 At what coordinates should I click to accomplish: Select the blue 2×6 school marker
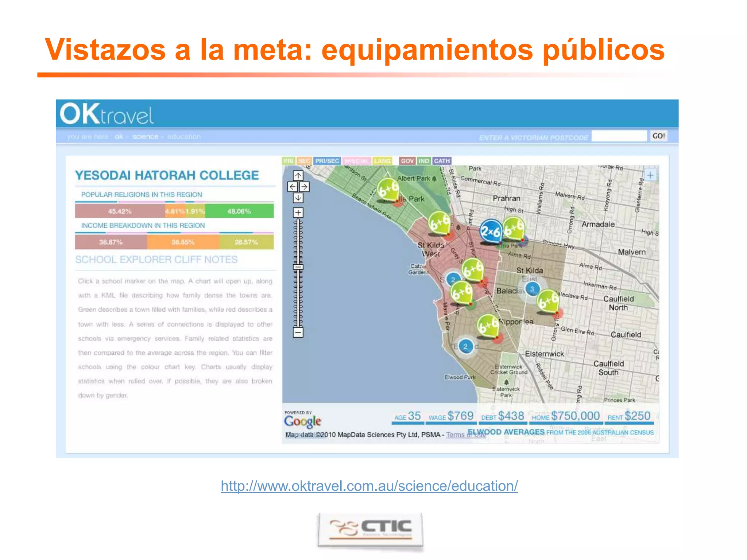pyautogui.click(x=491, y=232)
